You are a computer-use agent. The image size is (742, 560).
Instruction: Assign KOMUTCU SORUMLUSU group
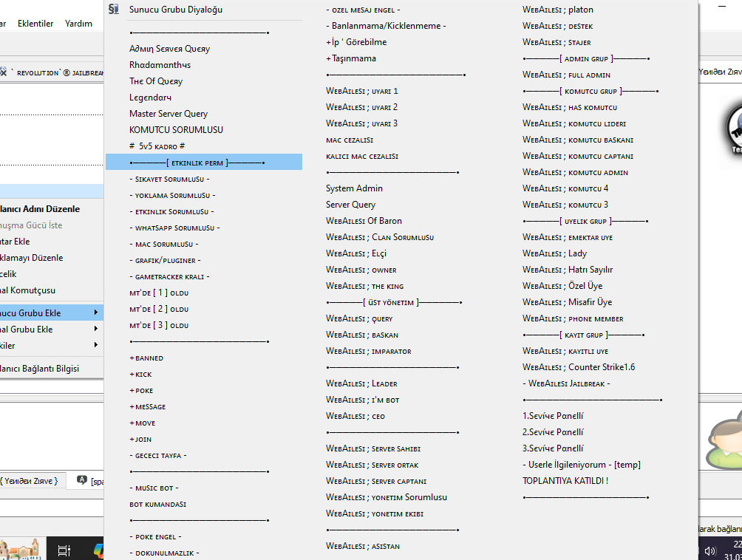[176, 130]
